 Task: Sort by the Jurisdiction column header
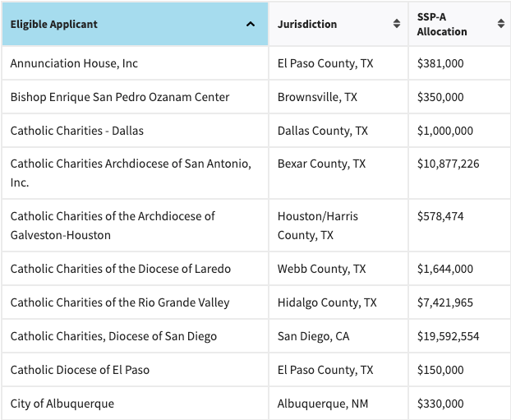(x=338, y=24)
